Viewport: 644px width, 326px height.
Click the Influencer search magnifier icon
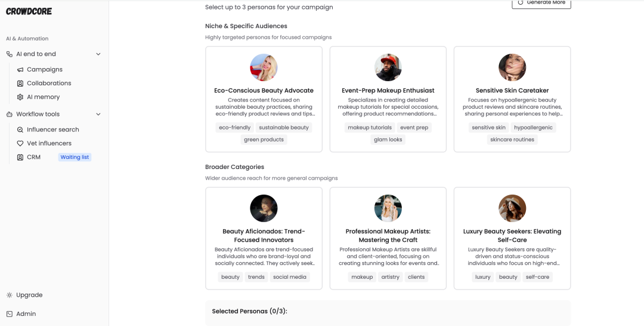[20, 130]
